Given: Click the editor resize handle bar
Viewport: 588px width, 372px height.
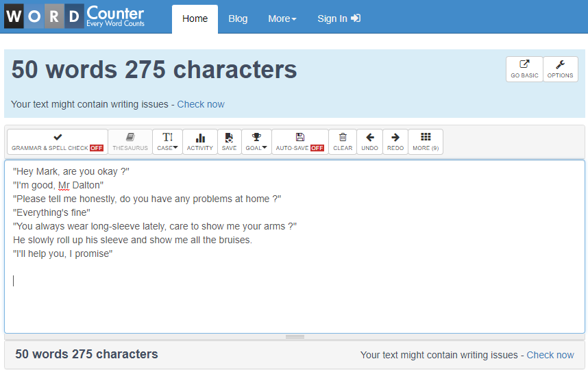Looking at the screenshot, I should [x=295, y=337].
